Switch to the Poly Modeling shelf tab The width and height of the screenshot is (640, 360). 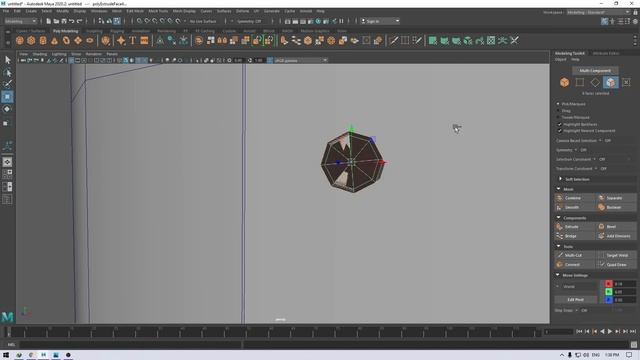click(x=65, y=31)
